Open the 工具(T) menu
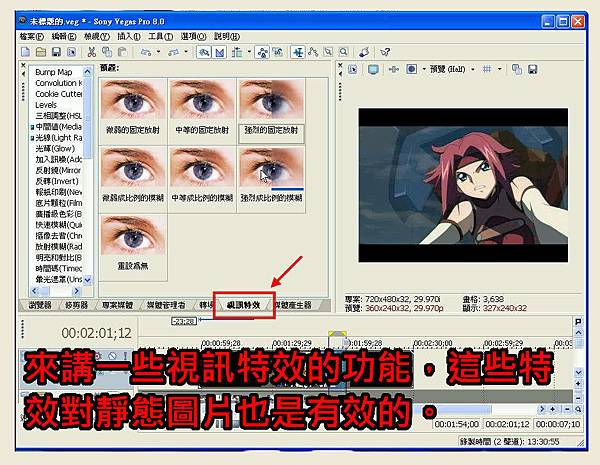 coord(160,37)
